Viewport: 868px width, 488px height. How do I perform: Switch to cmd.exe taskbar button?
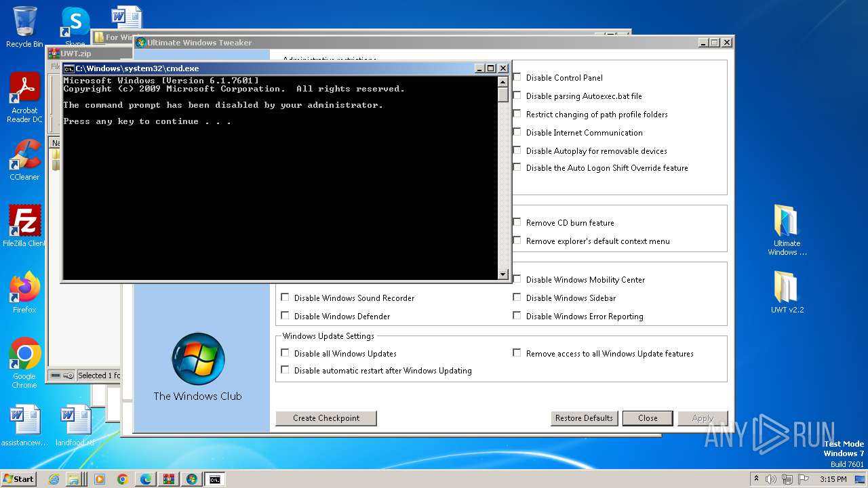pyautogui.click(x=215, y=479)
